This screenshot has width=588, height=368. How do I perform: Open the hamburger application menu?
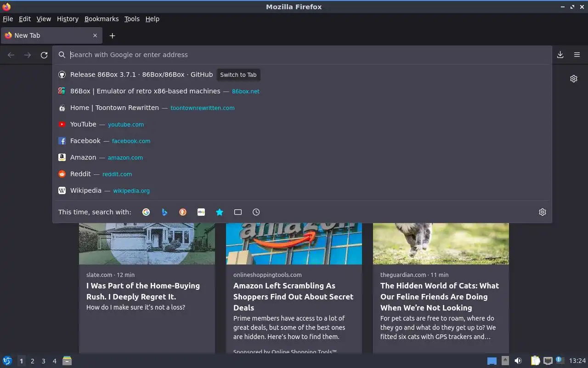click(577, 55)
